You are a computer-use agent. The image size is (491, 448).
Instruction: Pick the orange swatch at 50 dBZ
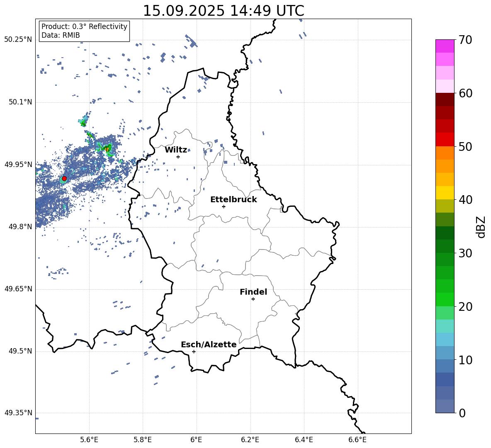445,153
